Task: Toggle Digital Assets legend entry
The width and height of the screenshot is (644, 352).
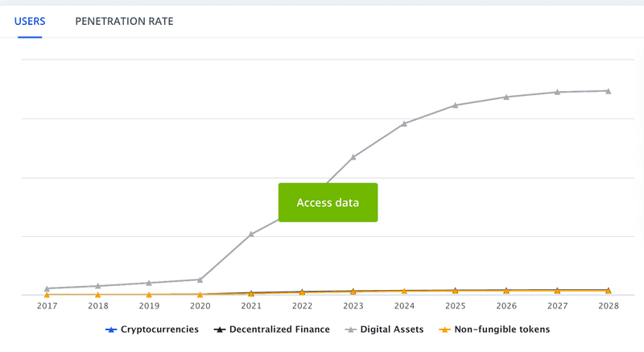Action: [384, 329]
